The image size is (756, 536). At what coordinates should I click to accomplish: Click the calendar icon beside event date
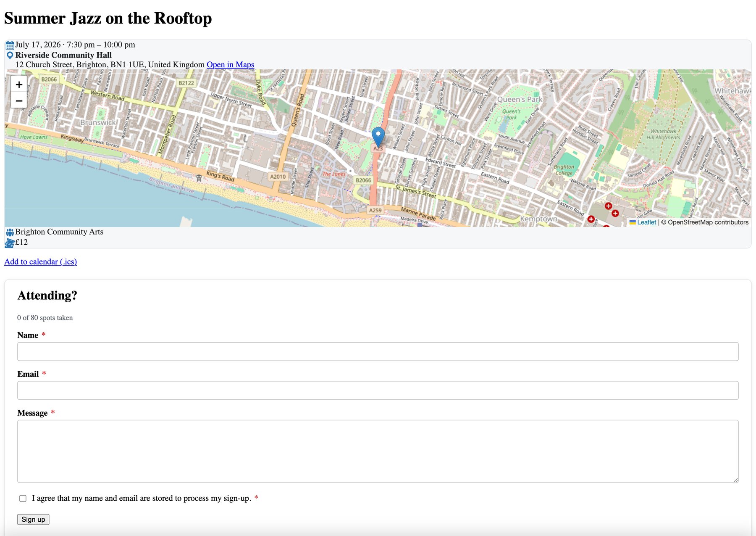[x=10, y=45]
